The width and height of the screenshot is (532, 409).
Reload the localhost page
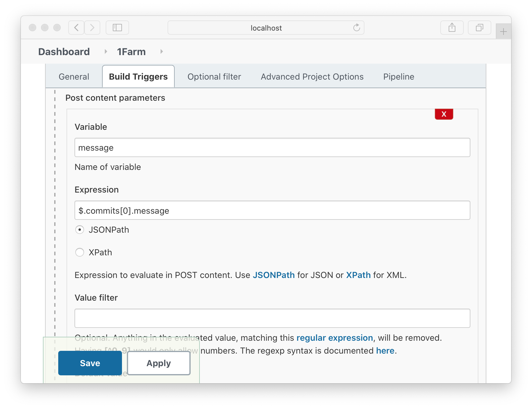tap(356, 28)
